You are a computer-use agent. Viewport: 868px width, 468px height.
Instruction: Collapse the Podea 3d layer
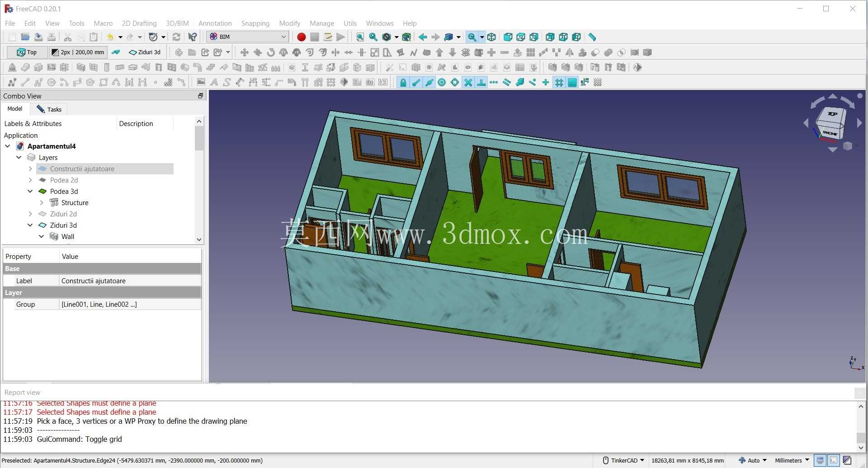coord(30,191)
